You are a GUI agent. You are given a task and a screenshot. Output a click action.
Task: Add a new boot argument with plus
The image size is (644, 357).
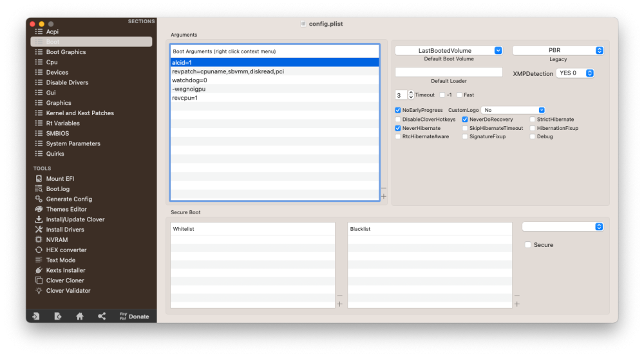[x=384, y=197]
